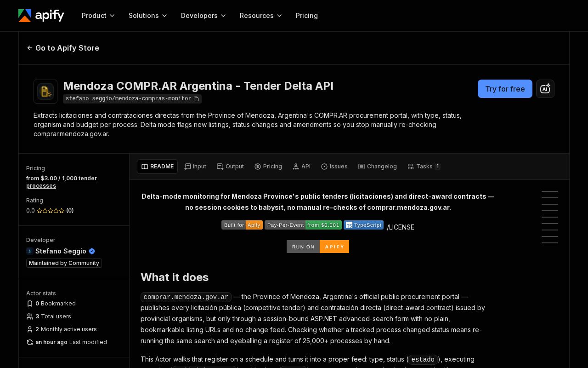The height and width of the screenshot is (368, 588).
Task: Click the Monthly active users icon
Action: click(x=30, y=329)
